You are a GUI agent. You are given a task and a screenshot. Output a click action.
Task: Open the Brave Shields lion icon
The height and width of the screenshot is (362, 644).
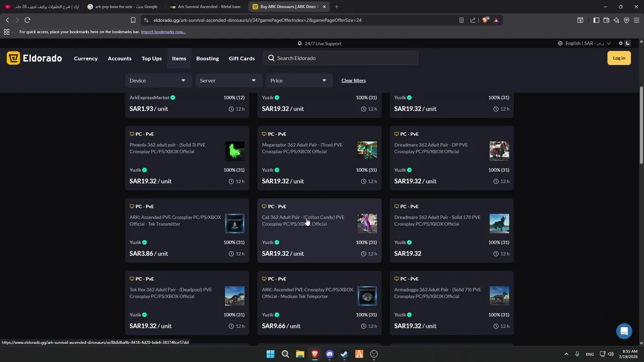tap(485, 20)
